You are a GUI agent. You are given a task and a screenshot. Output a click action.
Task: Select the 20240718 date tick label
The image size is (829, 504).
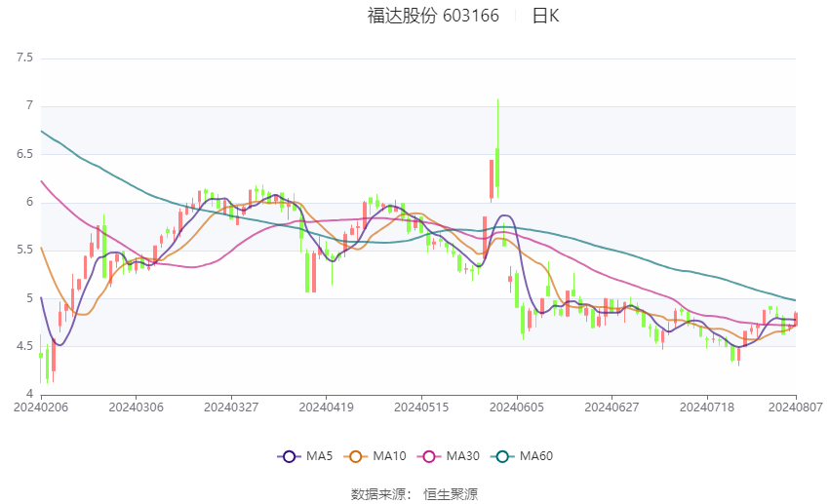coord(707,407)
